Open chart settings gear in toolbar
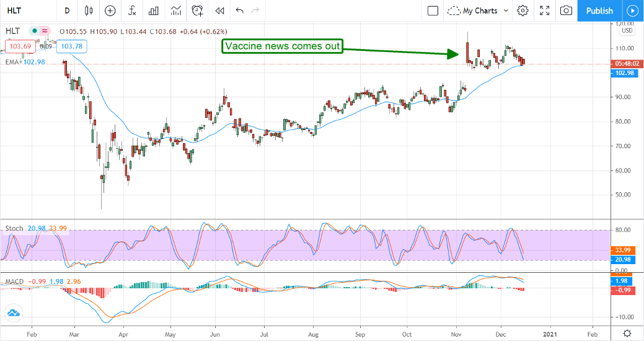 point(523,11)
